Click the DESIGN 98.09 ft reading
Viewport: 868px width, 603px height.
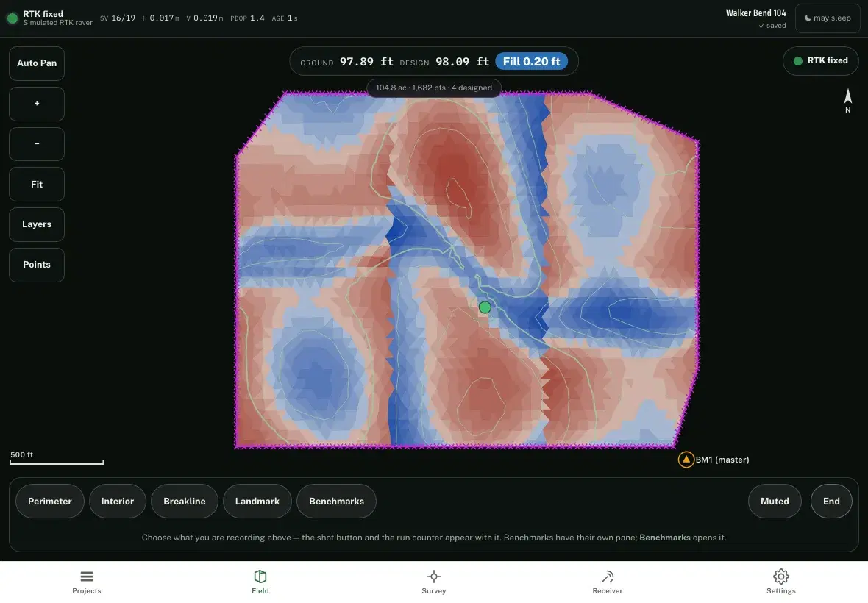tap(444, 62)
